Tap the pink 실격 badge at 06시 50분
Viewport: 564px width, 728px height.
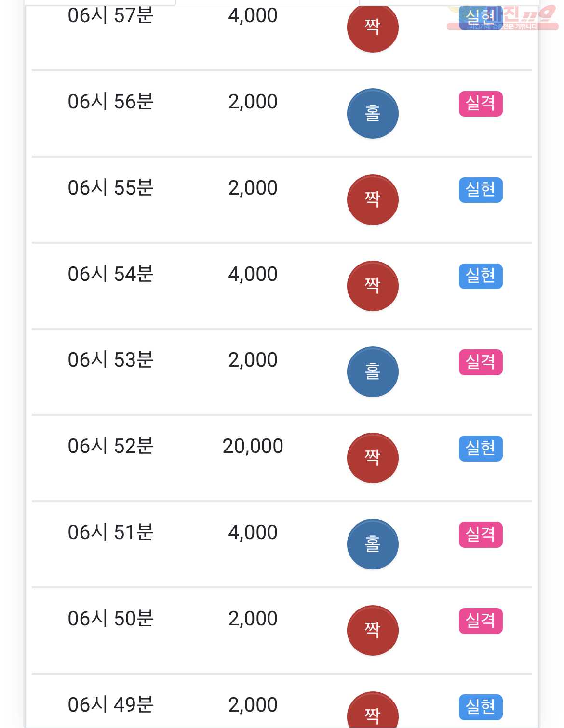pyautogui.click(x=481, y=621)
